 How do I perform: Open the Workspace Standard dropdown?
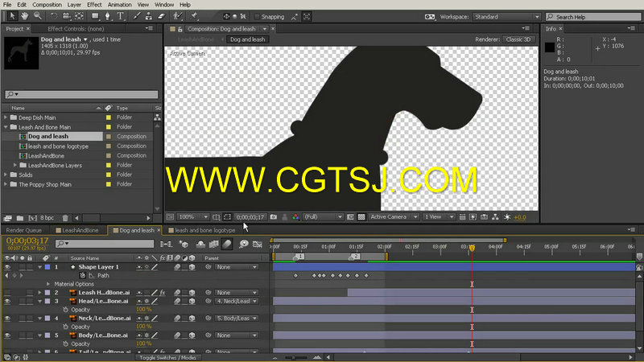(x=506, y=17)
